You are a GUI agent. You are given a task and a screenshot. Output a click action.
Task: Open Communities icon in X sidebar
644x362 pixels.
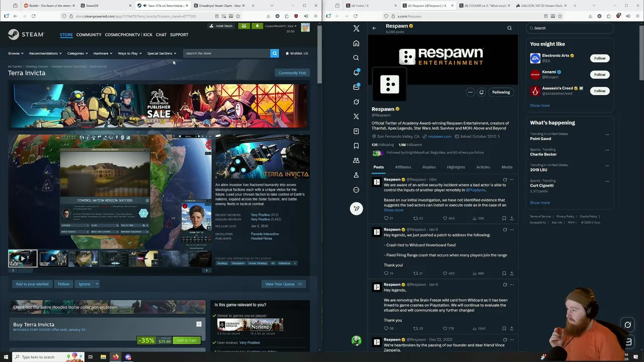[356, 160]
